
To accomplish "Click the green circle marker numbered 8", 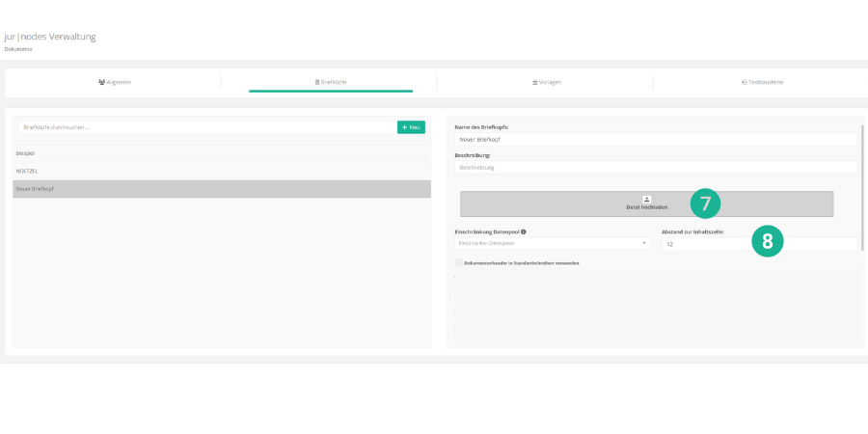I will point(768,241).
